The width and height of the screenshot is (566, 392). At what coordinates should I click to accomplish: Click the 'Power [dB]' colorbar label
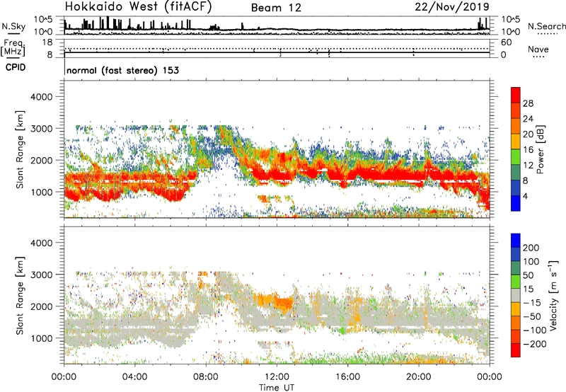tap(540, 149)
